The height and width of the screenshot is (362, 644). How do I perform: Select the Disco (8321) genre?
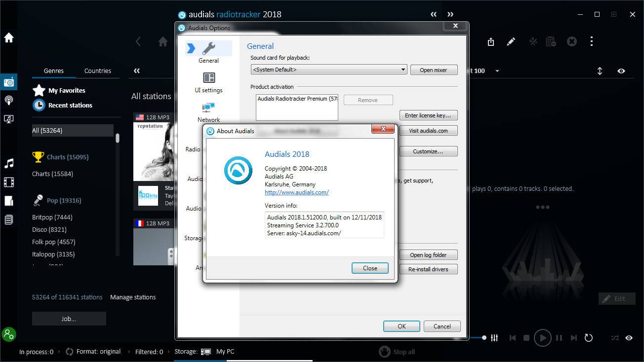point(49,229)
